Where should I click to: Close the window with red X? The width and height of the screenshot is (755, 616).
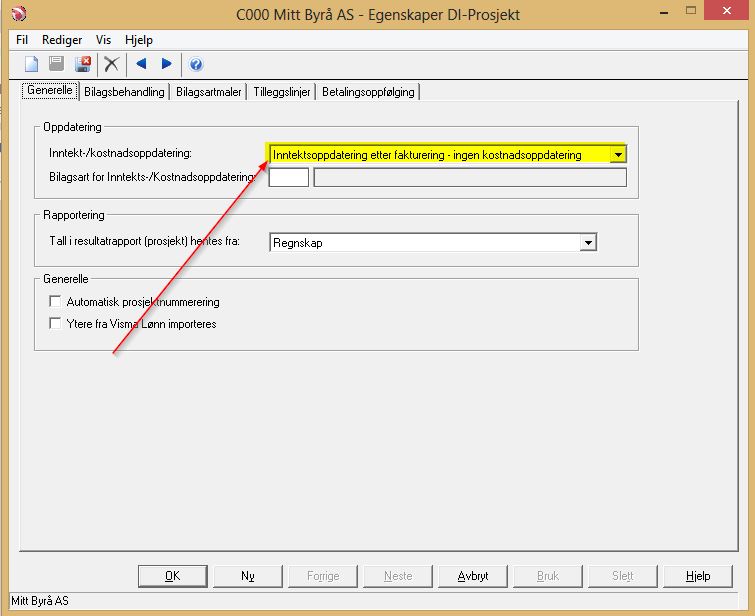pos(727,11)
